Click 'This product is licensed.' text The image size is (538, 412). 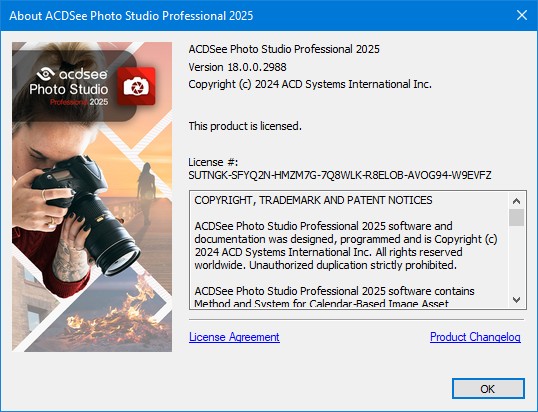pyautogui.click(x=245, y=126)
